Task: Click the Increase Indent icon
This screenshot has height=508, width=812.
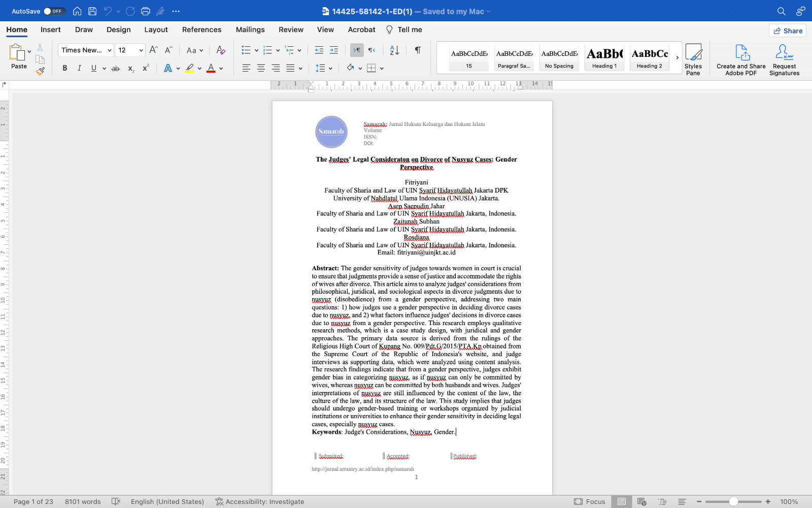Action: (x=334, y=50)
